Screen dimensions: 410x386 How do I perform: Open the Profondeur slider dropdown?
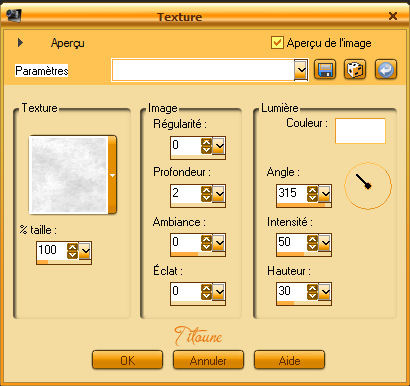pyautogui.click(x=219, y=194)
